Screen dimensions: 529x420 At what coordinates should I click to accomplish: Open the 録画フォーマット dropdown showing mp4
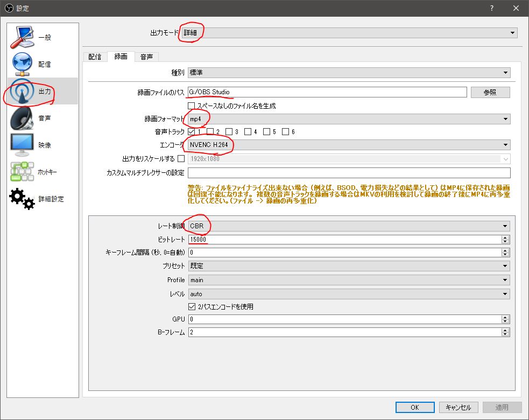click(349, 119)
